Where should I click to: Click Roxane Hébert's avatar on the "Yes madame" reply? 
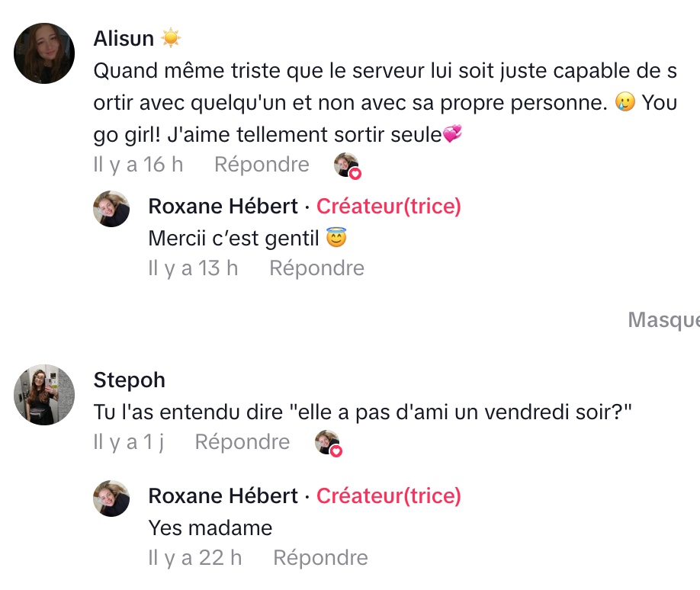(x=111, y=499)
